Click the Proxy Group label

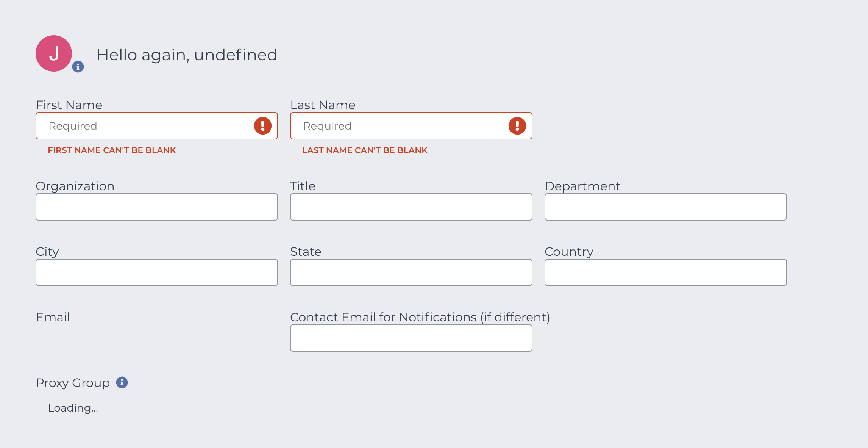tap(73, 383)
